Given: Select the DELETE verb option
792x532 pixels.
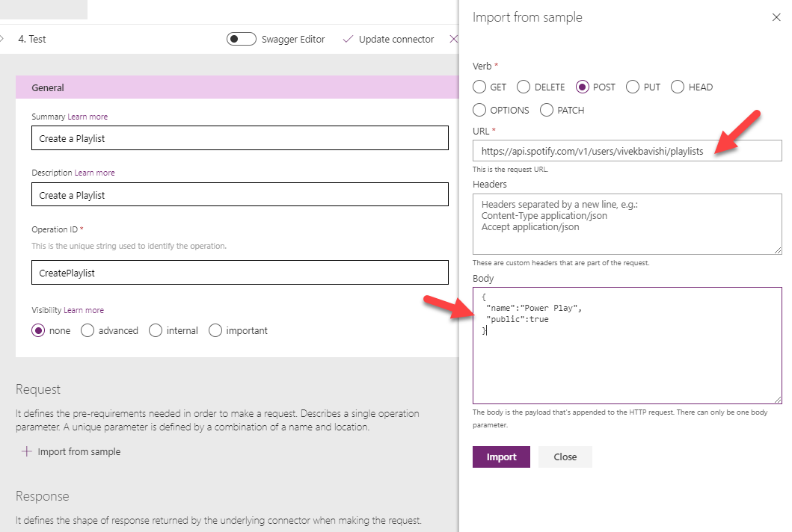Looking at the screenshot, I should (x=524, y=87).
